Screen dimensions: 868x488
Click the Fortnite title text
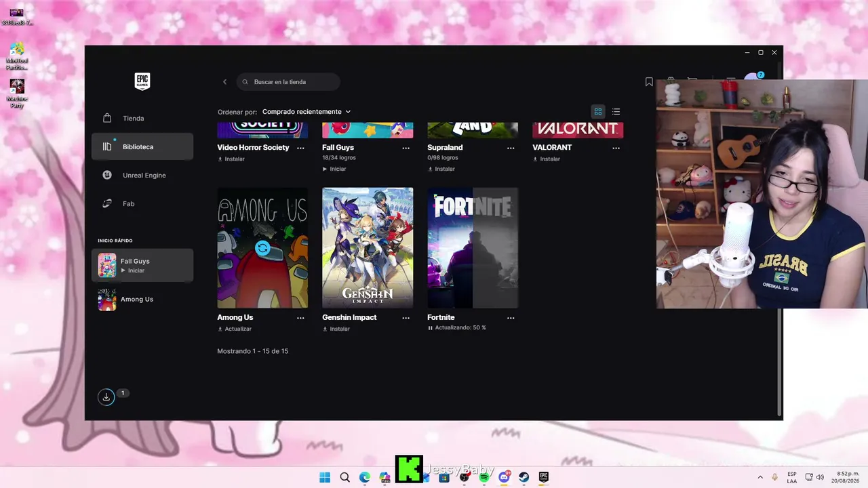pyautogui.click(x=441, y=318)
